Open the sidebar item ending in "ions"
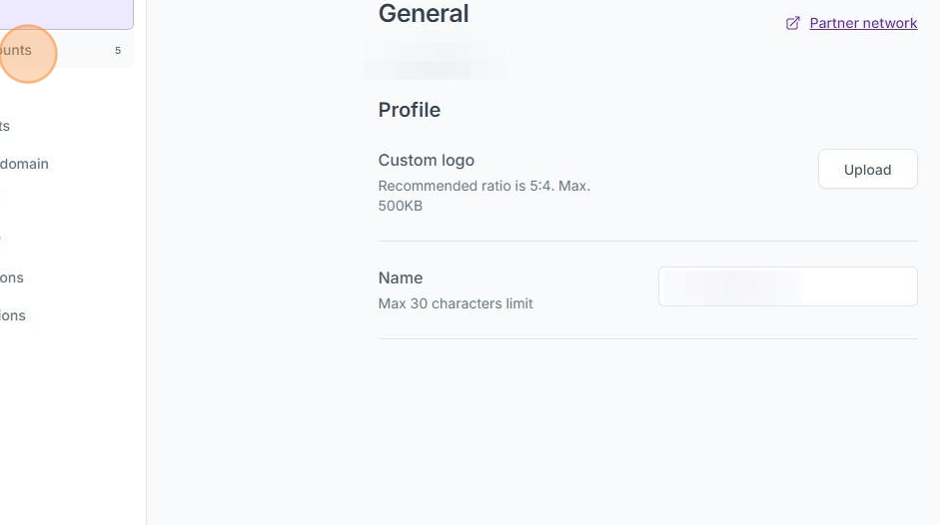 pos(13,316)
